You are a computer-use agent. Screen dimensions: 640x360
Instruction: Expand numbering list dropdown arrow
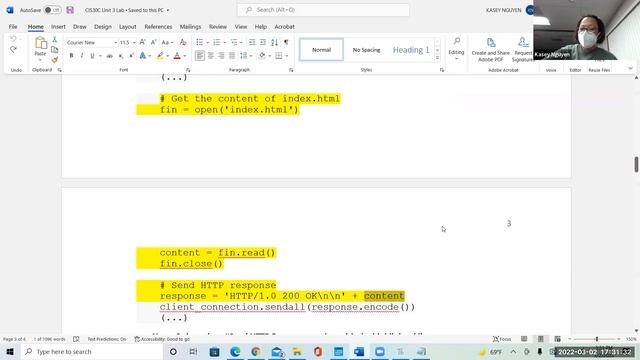tap(224, 42)
